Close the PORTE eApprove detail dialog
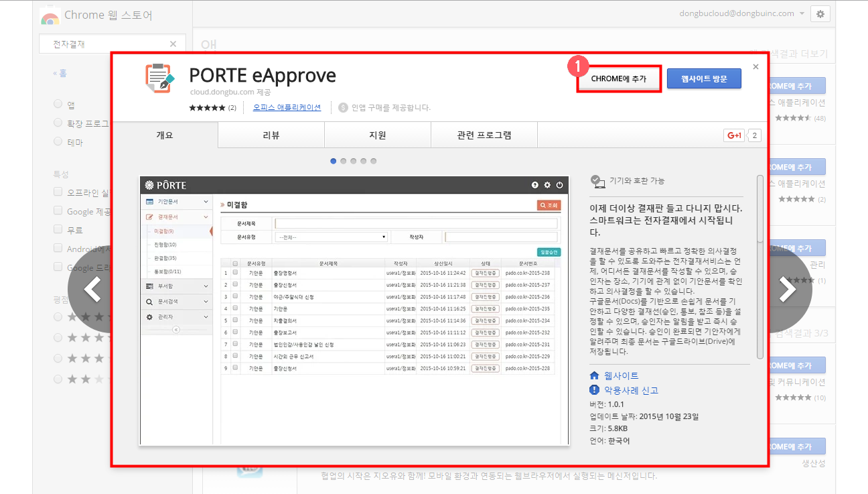Screen dimensions: 868x494 coord(755,66)
